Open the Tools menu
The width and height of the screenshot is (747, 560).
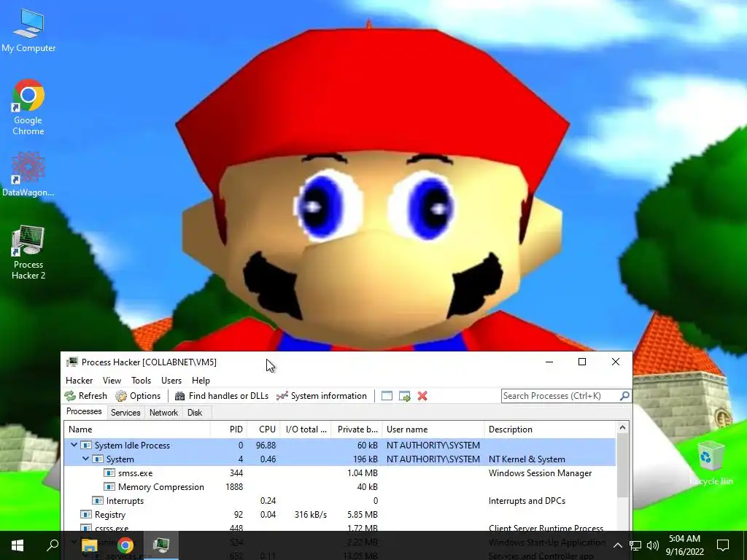click(141, 381)
